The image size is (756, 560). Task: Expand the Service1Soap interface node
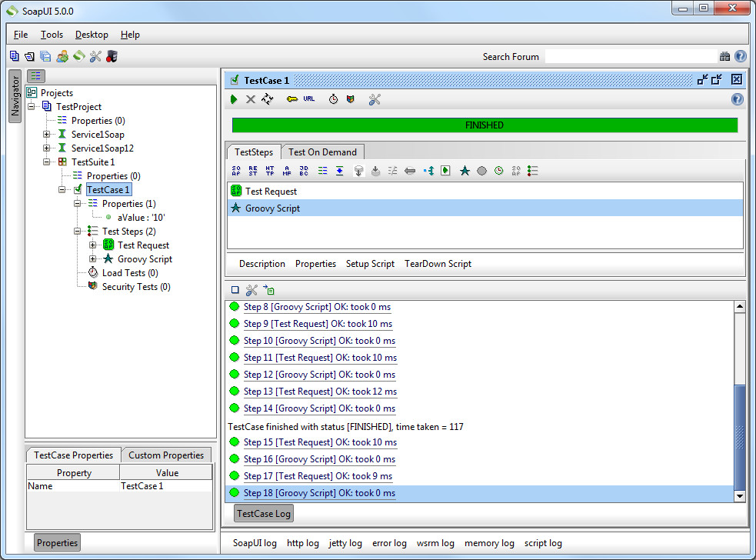[x=47, y=134]
